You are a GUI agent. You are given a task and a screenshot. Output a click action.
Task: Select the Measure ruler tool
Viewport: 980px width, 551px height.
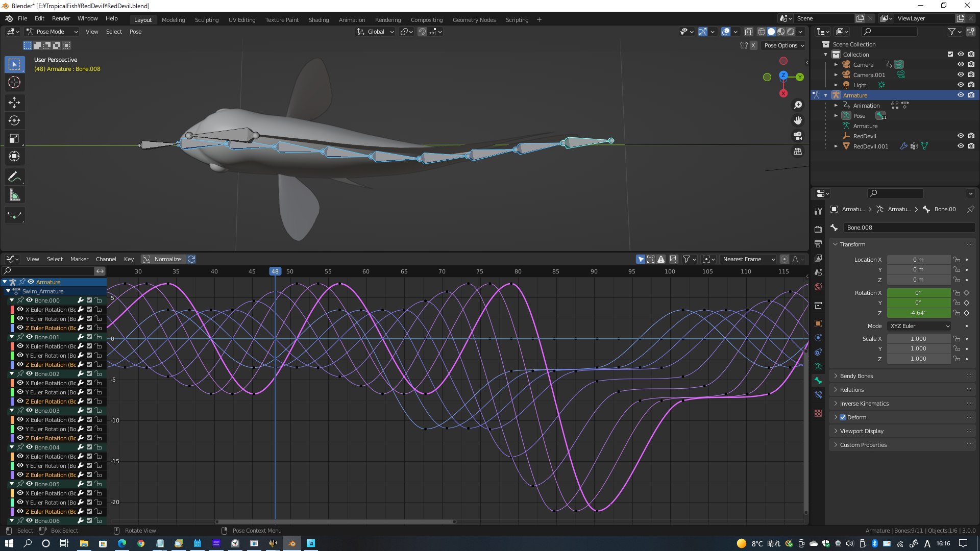pos(14,195)
